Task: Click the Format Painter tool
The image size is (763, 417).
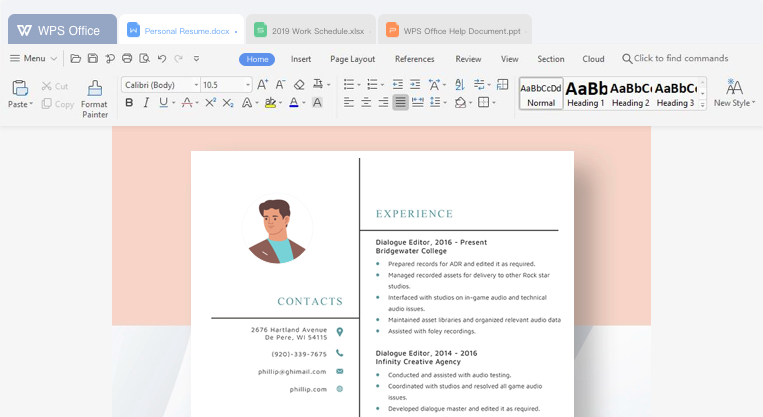Action: coord(94,98)
